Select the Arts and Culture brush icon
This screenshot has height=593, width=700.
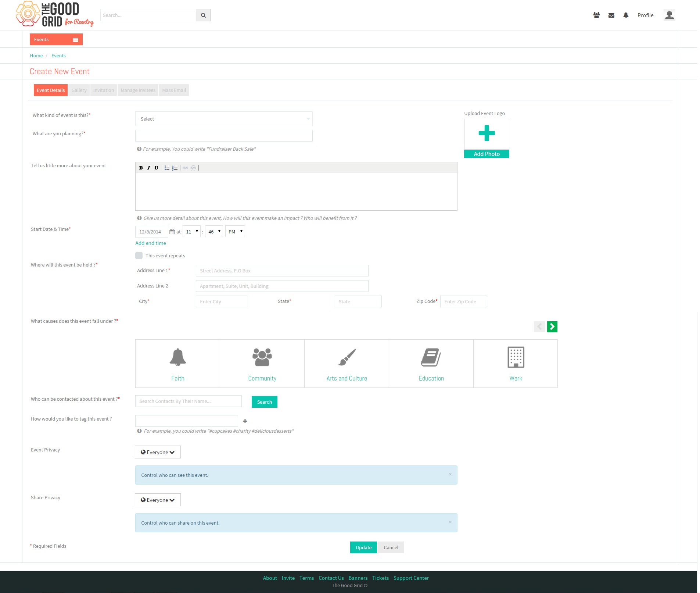347,357
